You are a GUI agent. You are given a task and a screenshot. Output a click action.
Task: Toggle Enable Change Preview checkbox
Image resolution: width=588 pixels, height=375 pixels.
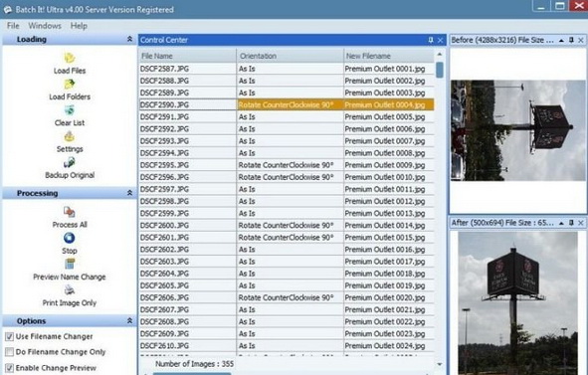(x=9, y=368)
